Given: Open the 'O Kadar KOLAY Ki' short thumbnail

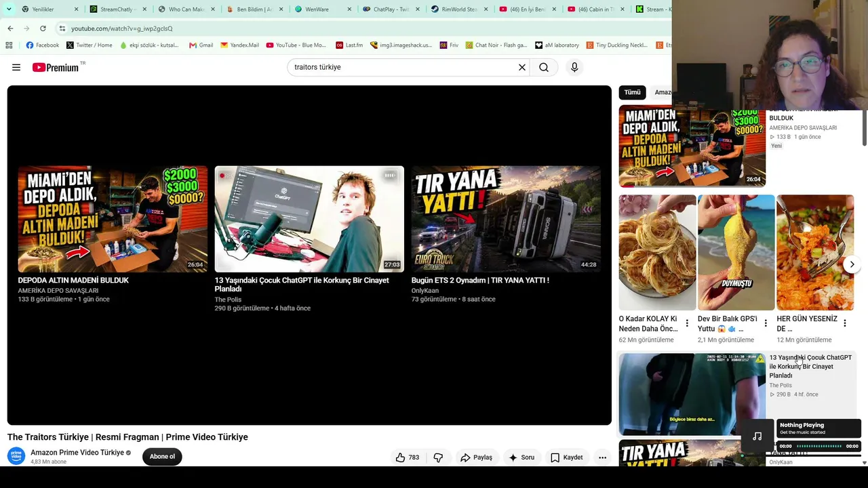Looking at the screenshot, I should click(x=657, y=252).
